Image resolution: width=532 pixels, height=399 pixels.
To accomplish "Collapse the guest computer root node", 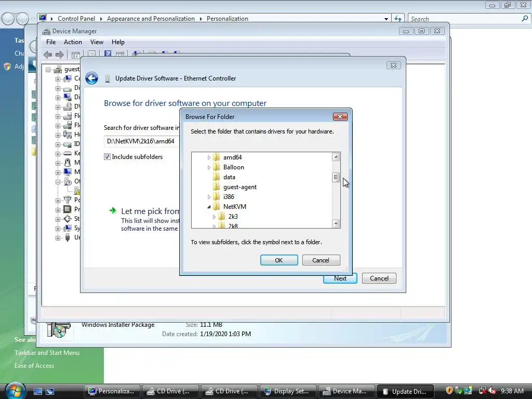I will (x=48, y=70).
